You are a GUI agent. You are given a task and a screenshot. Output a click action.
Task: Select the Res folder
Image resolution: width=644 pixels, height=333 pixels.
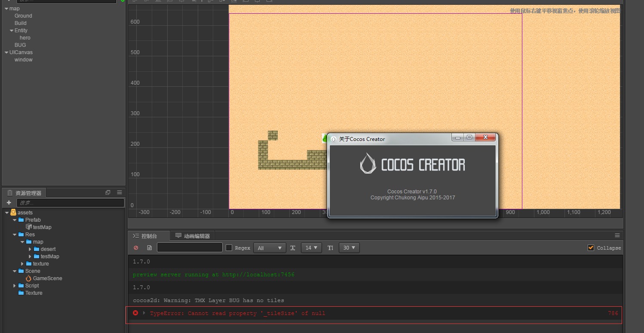point(26,234)
